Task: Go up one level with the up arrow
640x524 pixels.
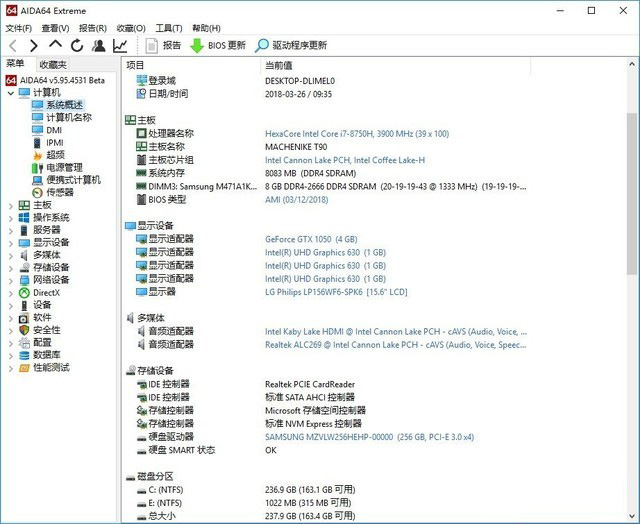Action: [55, 44]
